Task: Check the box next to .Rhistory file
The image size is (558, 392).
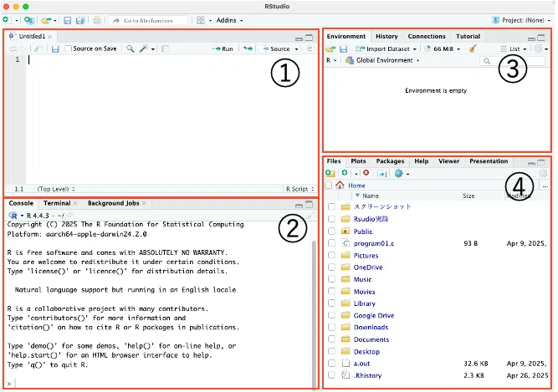Action: coord(331,375)
